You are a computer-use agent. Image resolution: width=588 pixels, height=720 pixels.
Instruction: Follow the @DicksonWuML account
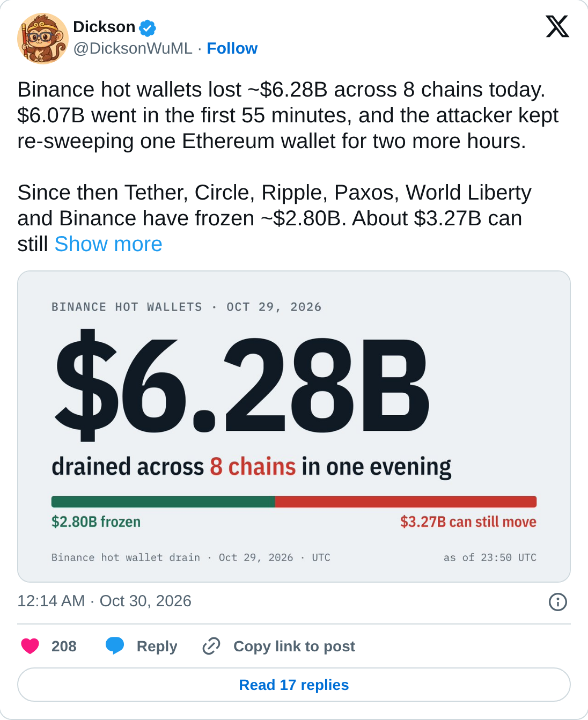pyautogui.click(x=232, y=48)
